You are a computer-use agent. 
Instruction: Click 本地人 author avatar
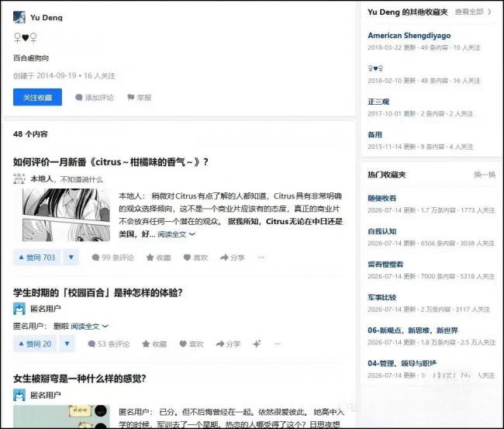19,178
